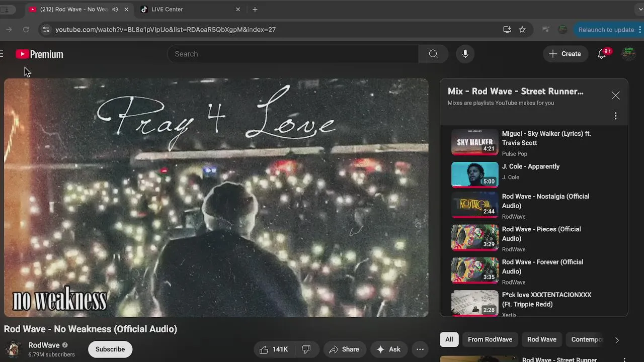Expand the tab search dropdown

(640, 10)
